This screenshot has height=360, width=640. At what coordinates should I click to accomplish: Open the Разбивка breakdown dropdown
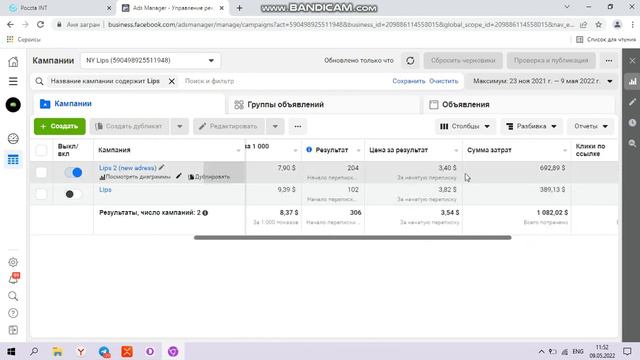point(531,127)
